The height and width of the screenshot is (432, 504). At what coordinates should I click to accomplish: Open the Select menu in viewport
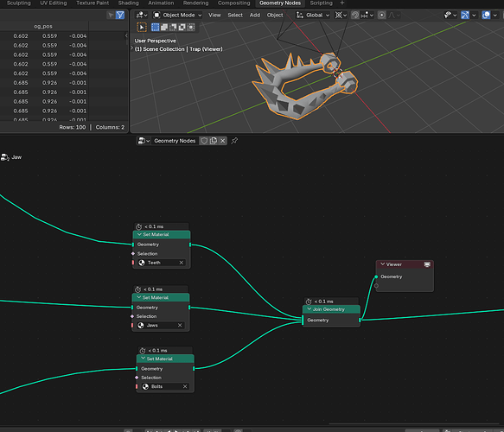click(x=235, y=15)
